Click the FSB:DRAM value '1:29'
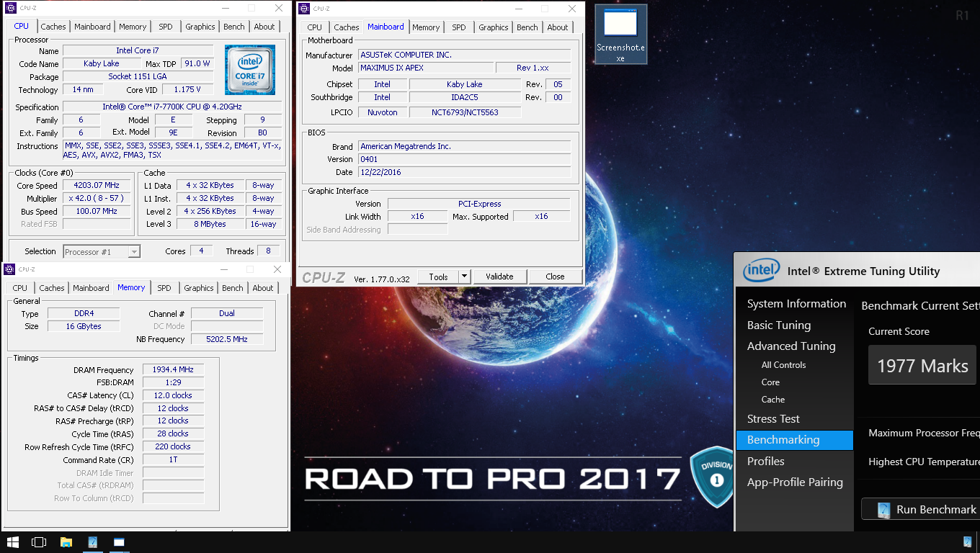 point(174,383)
